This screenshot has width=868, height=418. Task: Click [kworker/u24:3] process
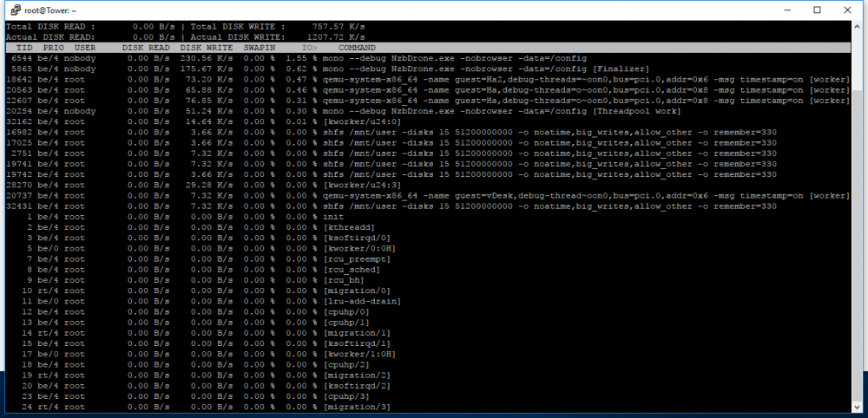(x=361, y=186)
